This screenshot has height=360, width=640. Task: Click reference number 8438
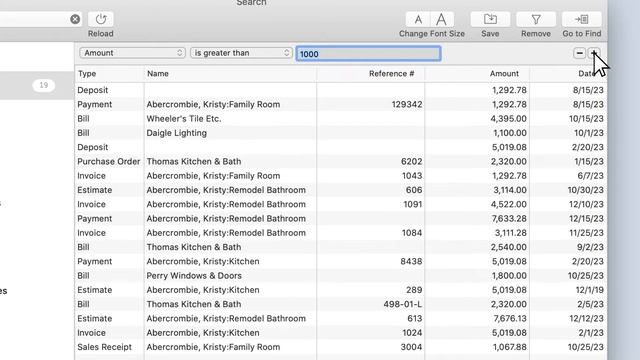pos(411,262)
